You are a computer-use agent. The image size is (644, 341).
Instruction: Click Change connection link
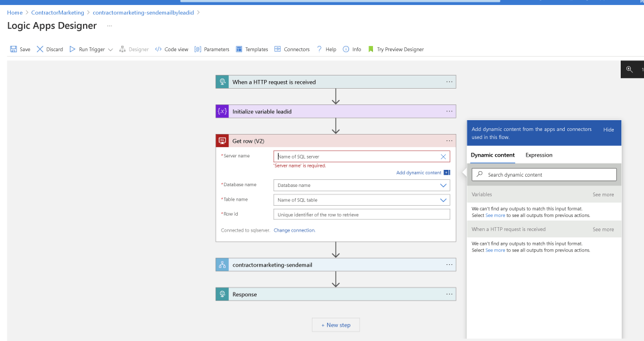294,230
